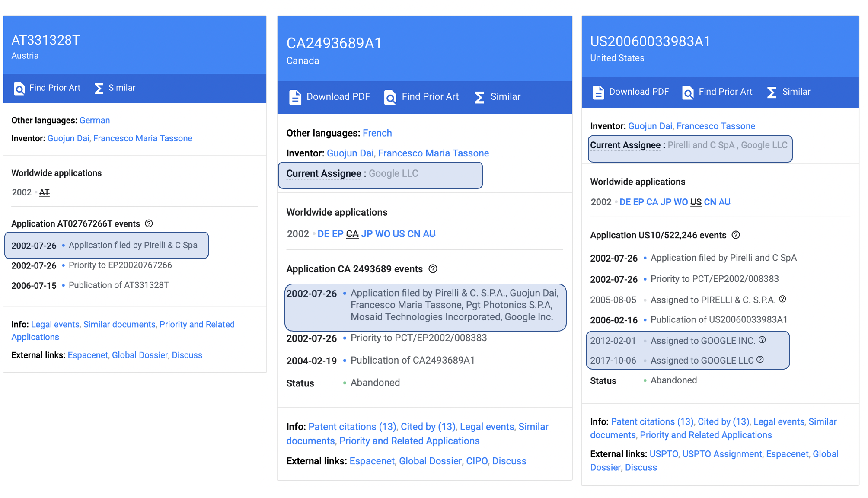The width and height of the screenshot is (868, 498).
Task: Click the Similar sigma icon for AT331328T
Action: (x=99, y=88)
